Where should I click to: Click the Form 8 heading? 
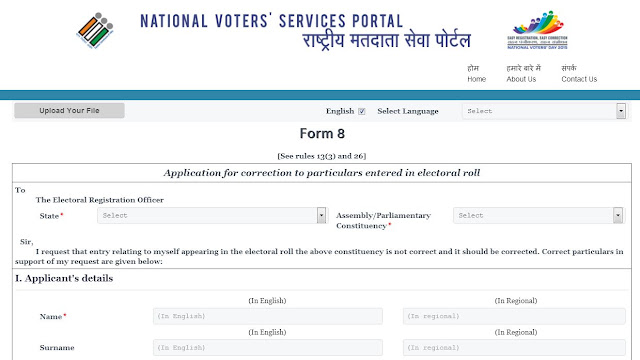(x=322, y=133)
